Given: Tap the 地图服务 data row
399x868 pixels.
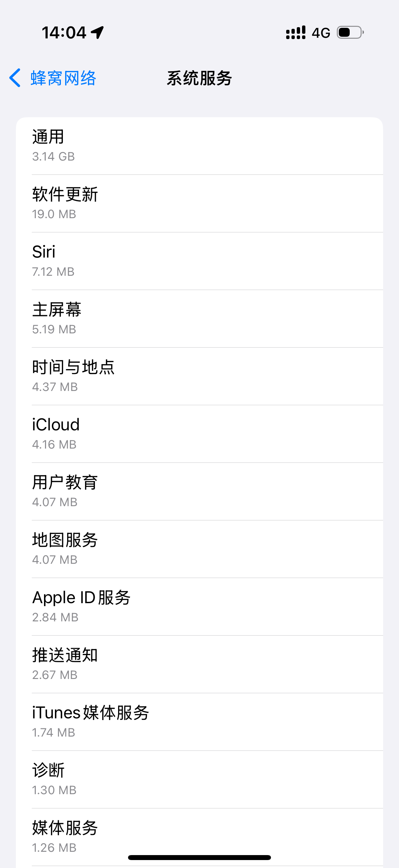Looking at the screenshot, I should [199, 549].
